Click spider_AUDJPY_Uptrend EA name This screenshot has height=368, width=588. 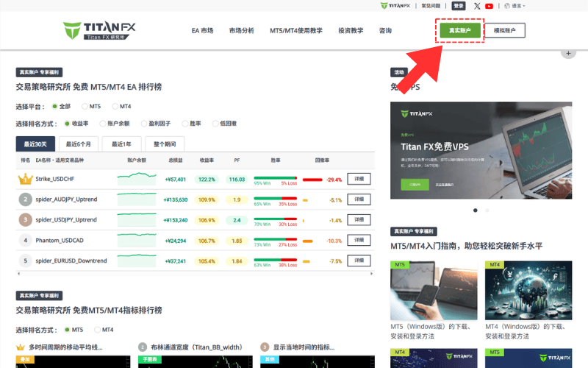66,199
